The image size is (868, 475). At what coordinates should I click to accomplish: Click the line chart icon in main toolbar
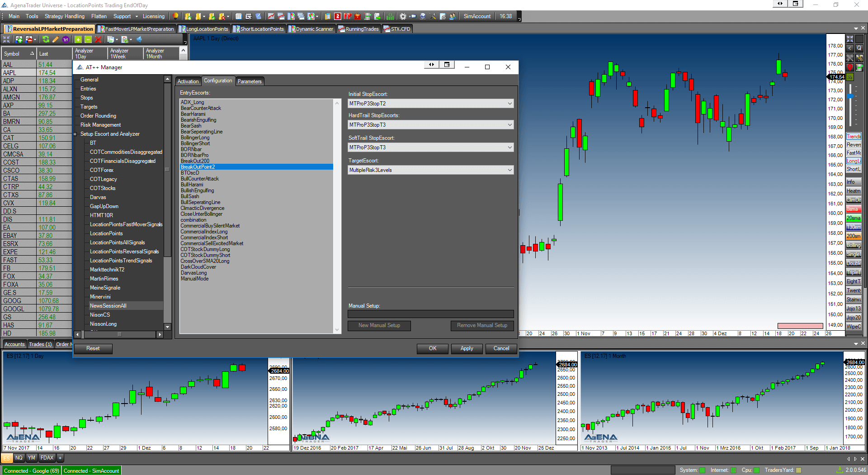pyautogui.click(x=271, y=16)
